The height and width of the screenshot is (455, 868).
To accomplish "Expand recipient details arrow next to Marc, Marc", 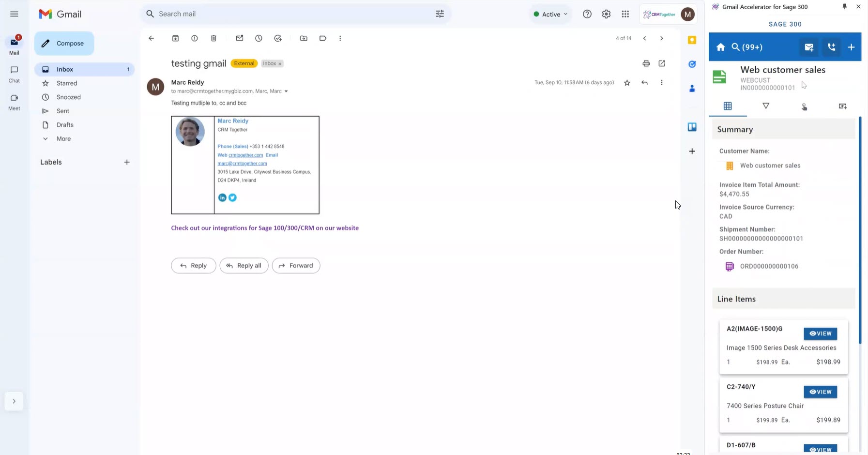I will pyautogui.click(x=286, y=91).
